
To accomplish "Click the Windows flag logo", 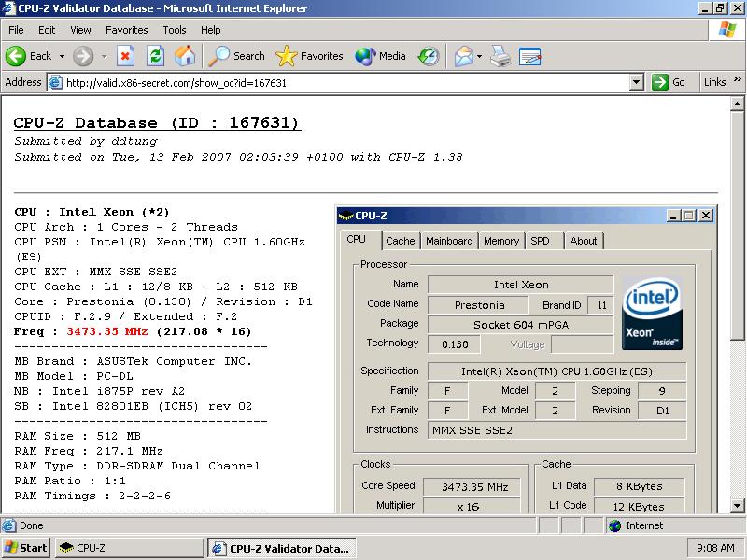I will tap(727, 30).
